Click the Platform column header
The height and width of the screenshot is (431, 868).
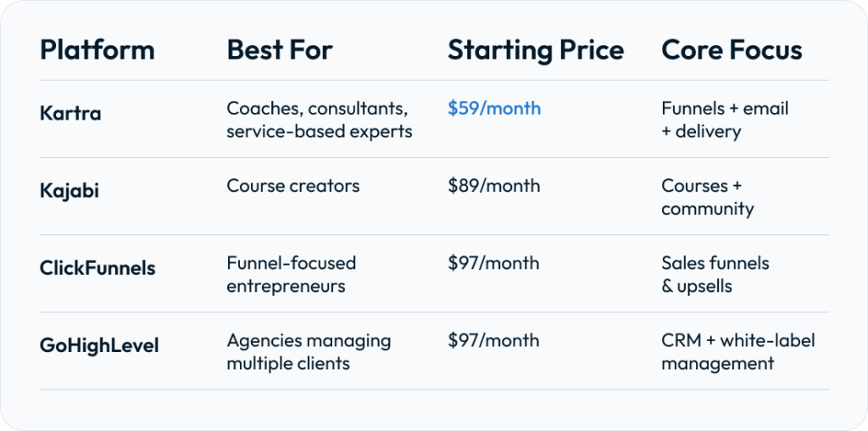[97, 50]
